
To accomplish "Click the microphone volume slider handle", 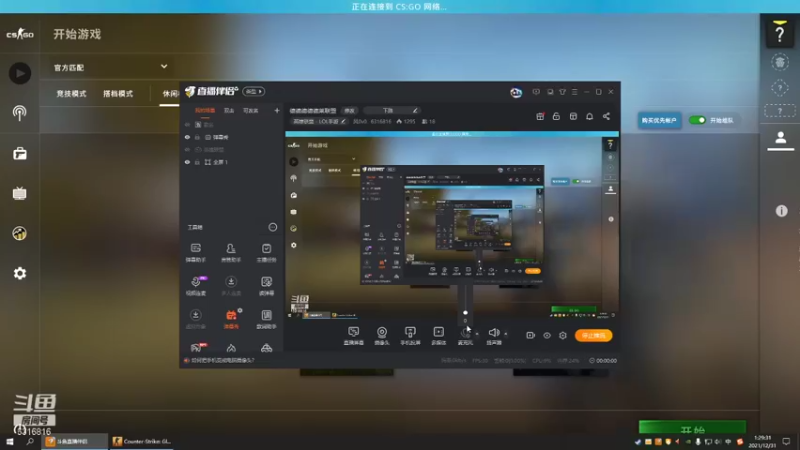I will [465, 313].
